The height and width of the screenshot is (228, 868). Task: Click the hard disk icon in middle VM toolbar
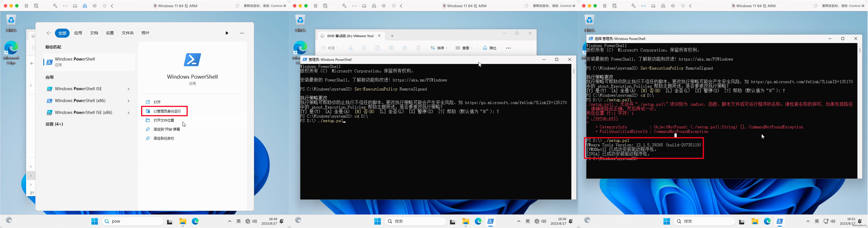(x=364, y=6)
